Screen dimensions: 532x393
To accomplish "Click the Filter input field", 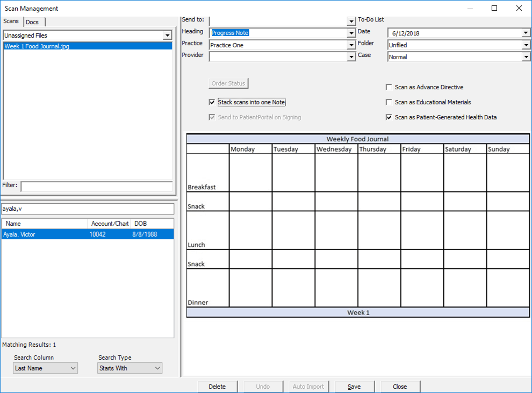I will [97, 187].
